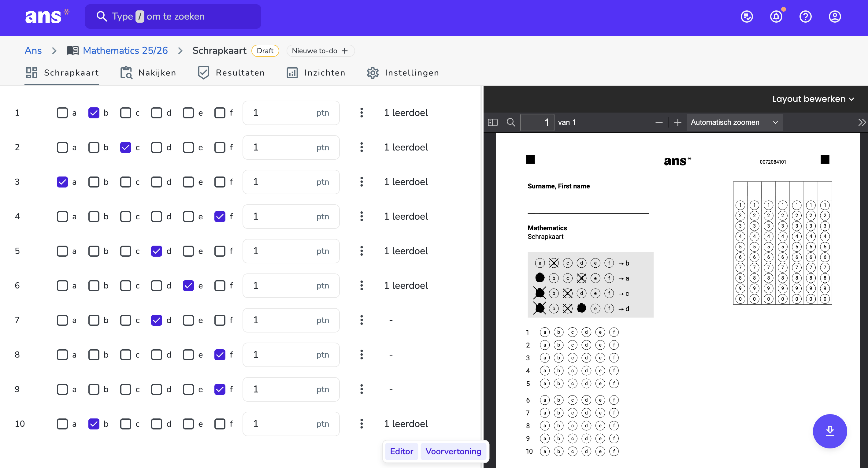Open three-dot menu for question 3
This screenshot has width=868, height=468.
coord(362,182)
